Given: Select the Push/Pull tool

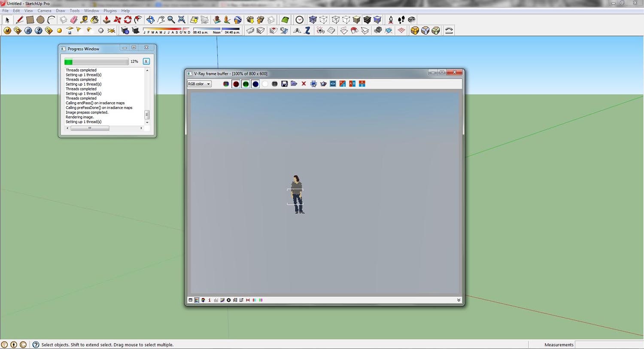Looking at the screenshot, I should 106,20.
